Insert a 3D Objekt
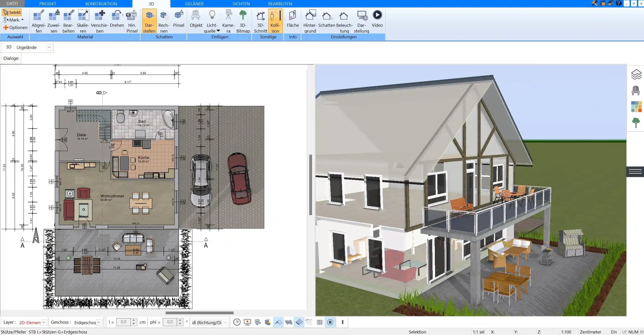Image resolution: width=644 pixels, height=335 pixels. coord(196,19)
